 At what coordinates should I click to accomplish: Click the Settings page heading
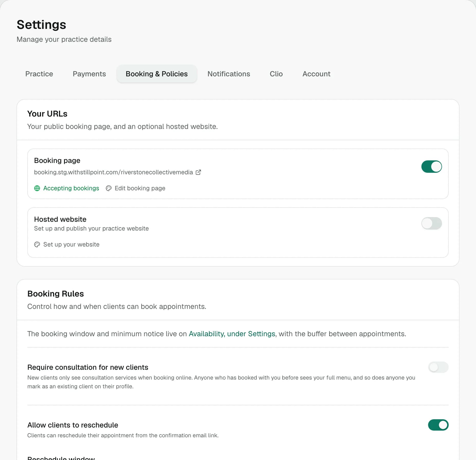(41, 25)
